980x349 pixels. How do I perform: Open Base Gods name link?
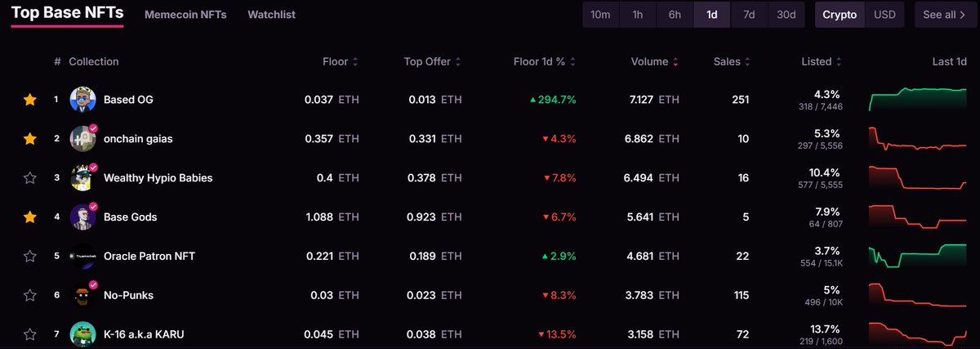130,217
